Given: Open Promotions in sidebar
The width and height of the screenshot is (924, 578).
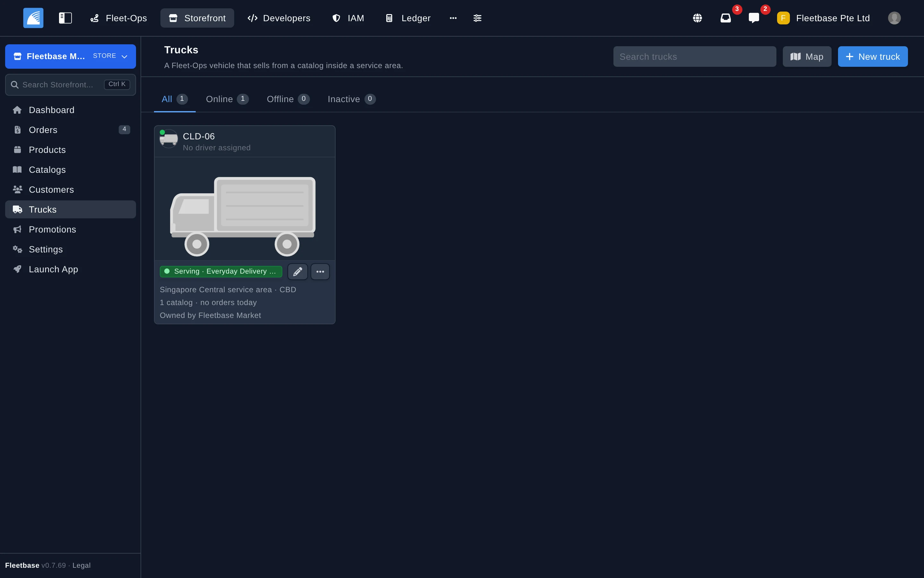Looking at the screenshot, I should point(71,229).
